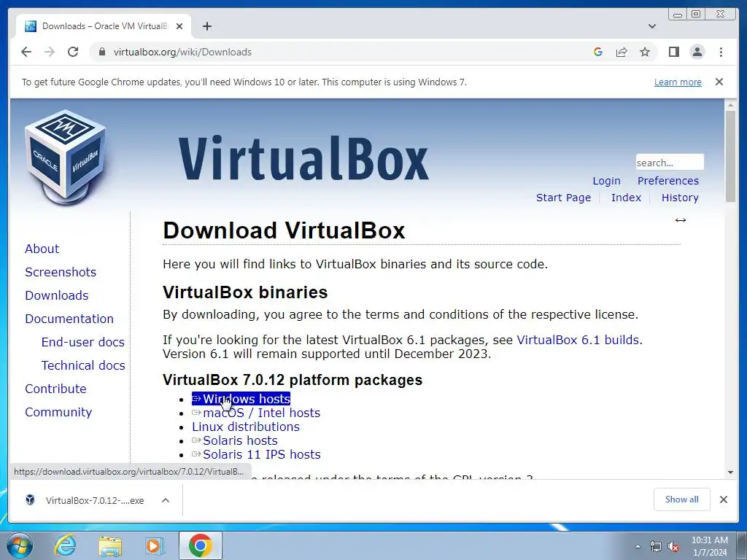
Task: Click the scrollbar down arrow
Action: click(x=730, y=472)
